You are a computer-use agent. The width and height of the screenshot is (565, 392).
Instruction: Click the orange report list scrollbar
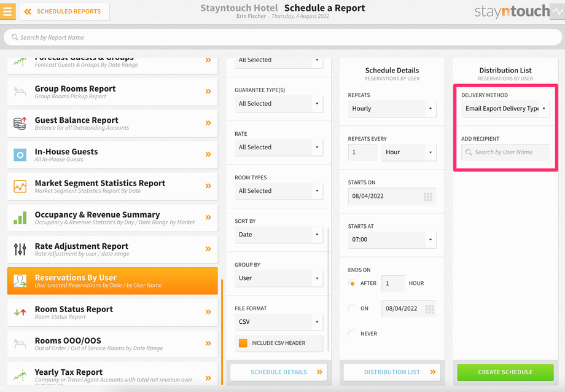(x=222, y=332)
